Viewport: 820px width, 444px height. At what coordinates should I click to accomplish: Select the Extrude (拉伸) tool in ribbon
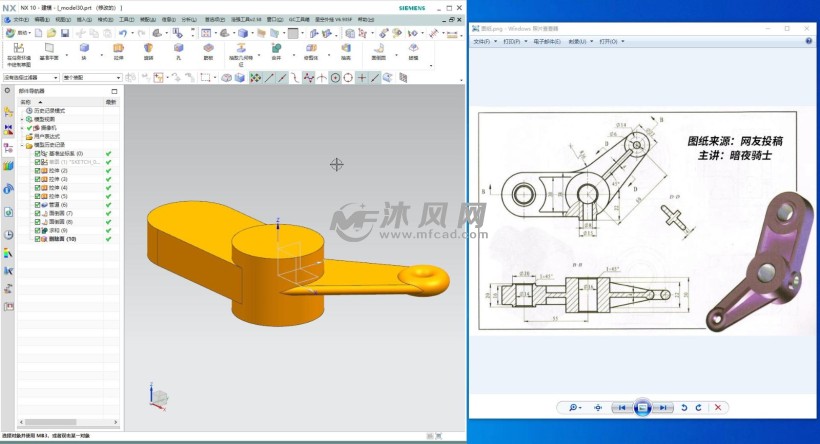[119, 52]
